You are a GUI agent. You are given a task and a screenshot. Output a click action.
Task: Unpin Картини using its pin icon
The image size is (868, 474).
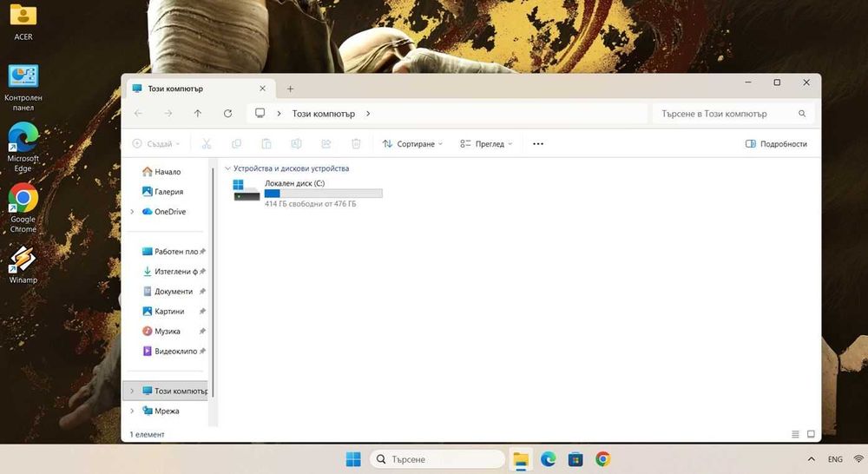pyautogui.click(x=202, y=311)
